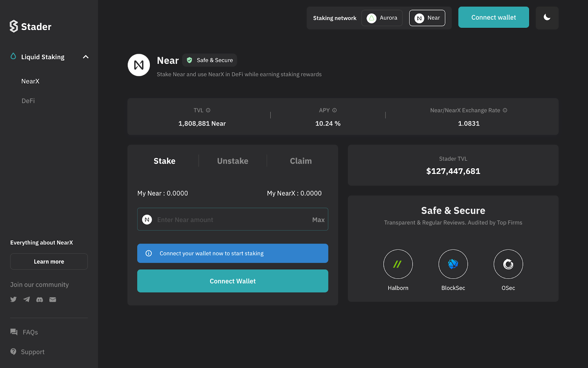The width and height of the screenshot is (588, 368).
Task: Click the Max amount button
Action: (x=318, y=220)
